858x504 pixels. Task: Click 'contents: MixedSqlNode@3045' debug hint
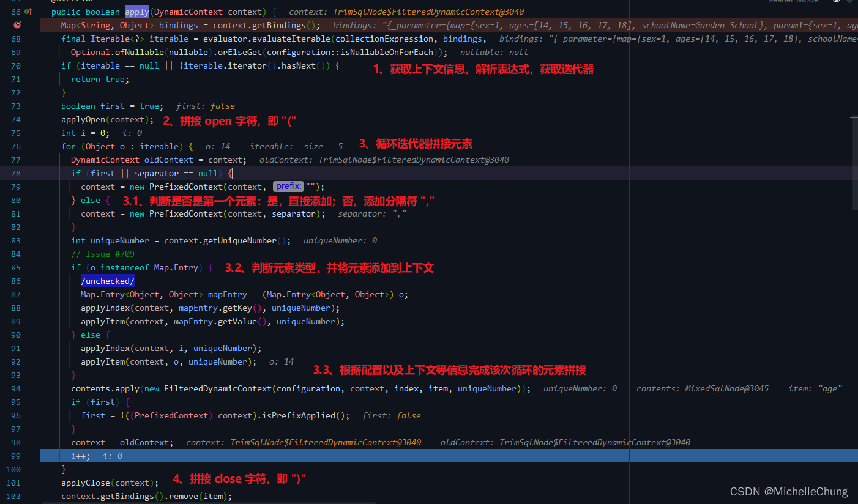pos(702,388)
